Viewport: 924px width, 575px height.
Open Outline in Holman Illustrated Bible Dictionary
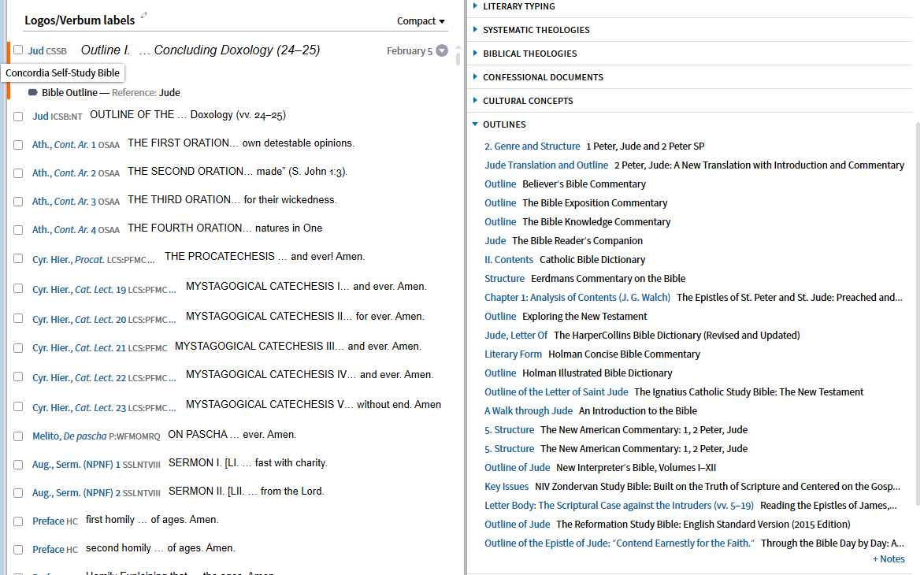pyautogui.click(x=500, y=373)
